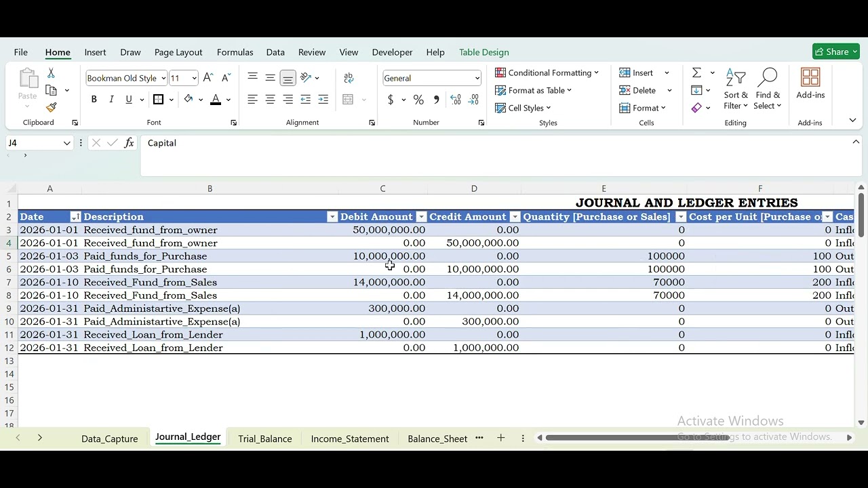Toggle Italic formatting

[111, 100]
